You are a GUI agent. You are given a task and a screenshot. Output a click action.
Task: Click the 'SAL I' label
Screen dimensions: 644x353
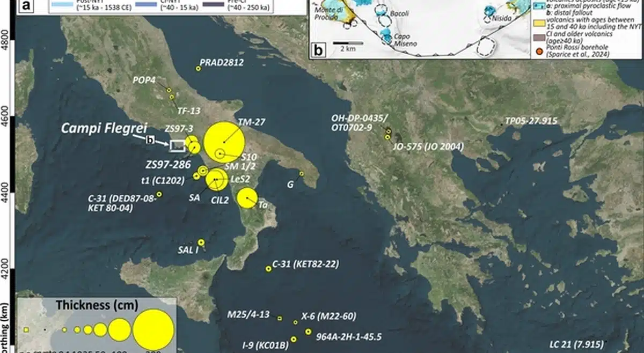[188, 250]
